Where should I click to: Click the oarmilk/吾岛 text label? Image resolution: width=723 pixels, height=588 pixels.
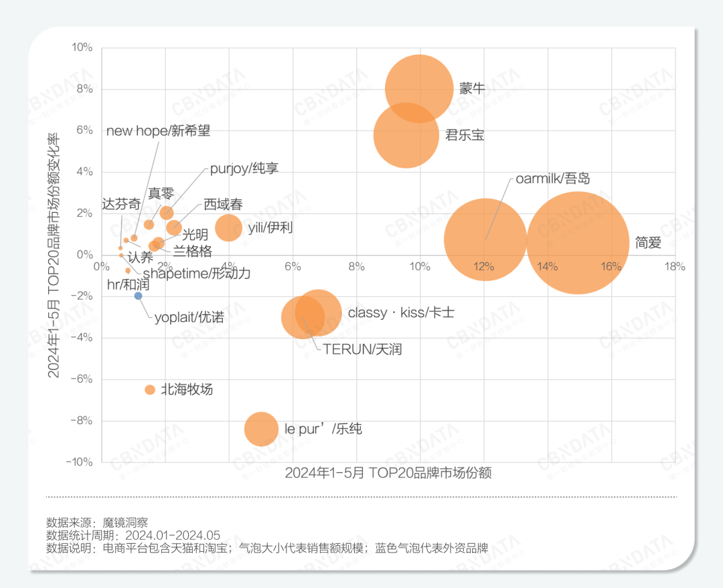(553, 179)
